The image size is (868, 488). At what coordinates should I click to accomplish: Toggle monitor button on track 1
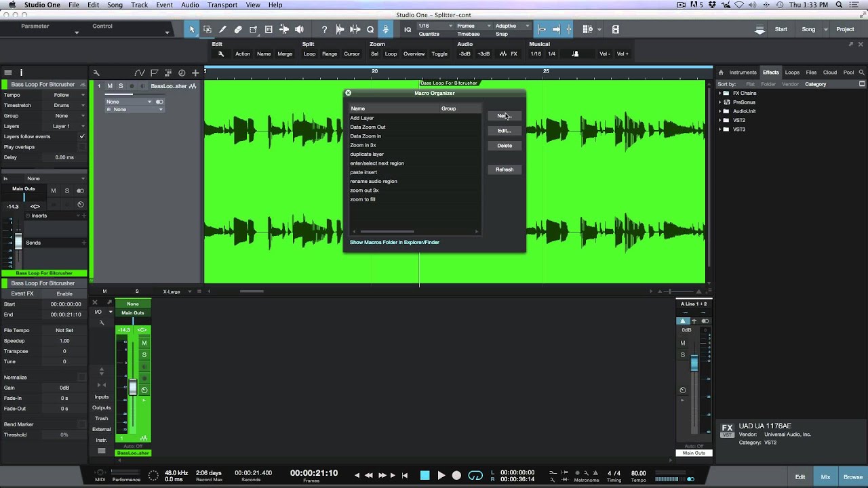142,86
